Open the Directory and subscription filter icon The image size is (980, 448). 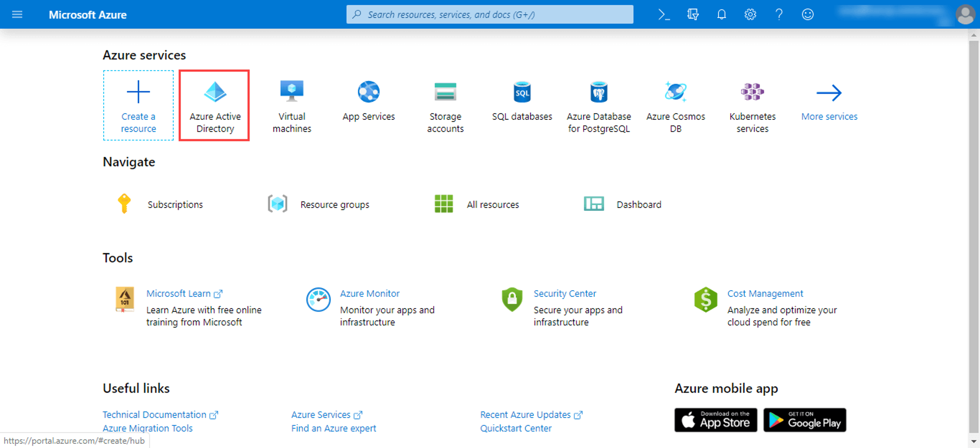693,15
